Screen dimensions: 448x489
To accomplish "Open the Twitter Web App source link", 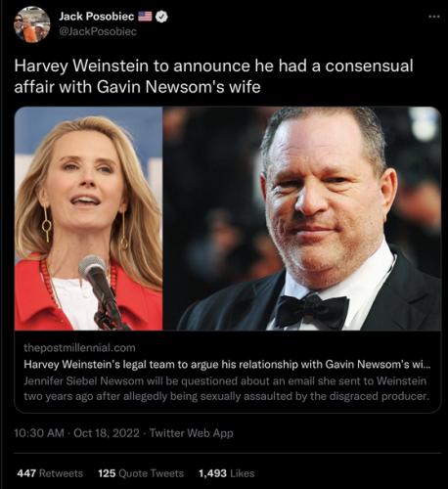I will coord(192,433).
